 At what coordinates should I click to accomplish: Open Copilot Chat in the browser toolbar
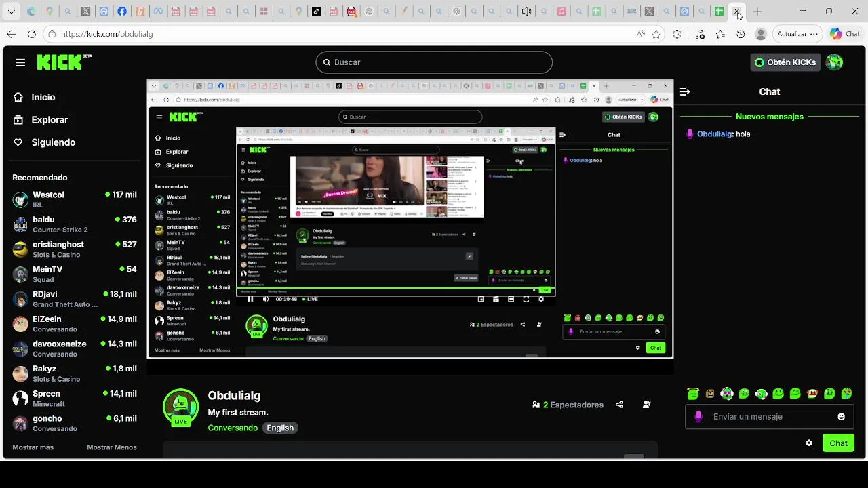tap(845, 34)
